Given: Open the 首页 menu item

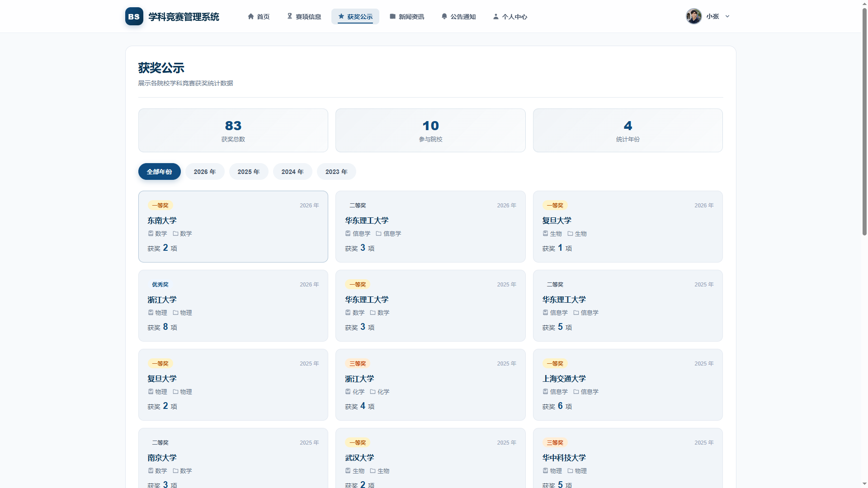Looking at the screenshot, I should [259, 16].
